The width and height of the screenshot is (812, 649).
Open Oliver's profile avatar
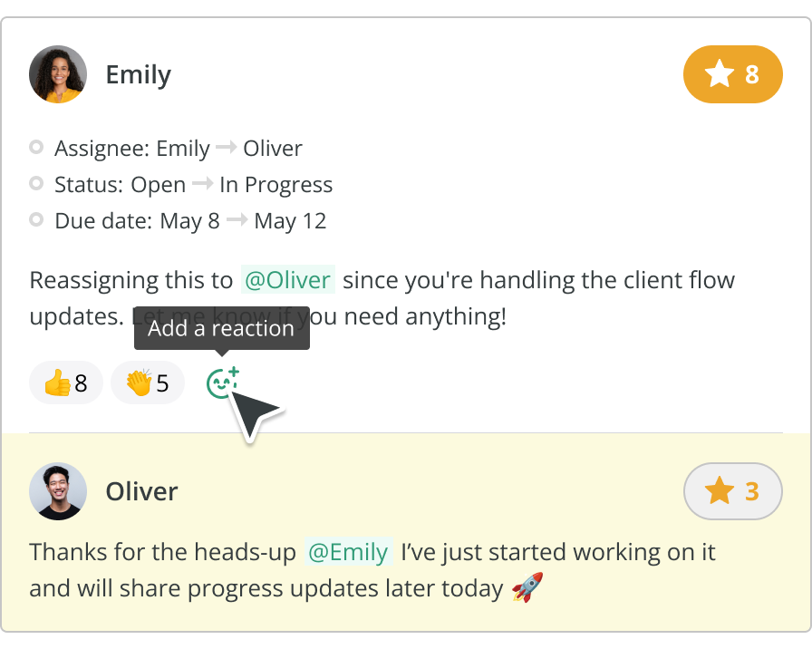(58, 491)
